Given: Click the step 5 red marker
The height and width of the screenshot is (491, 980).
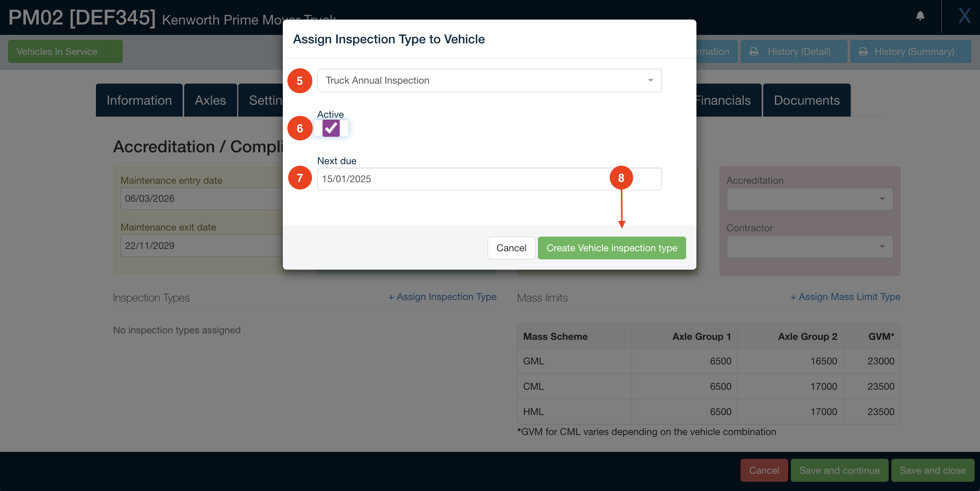Looking at the screenshot, I should 300,81.
